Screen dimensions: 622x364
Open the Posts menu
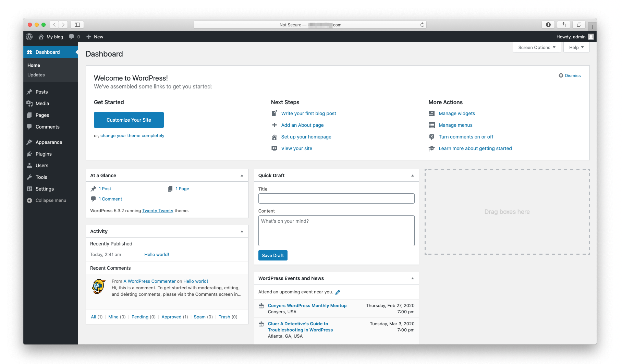tap(51, 92)
